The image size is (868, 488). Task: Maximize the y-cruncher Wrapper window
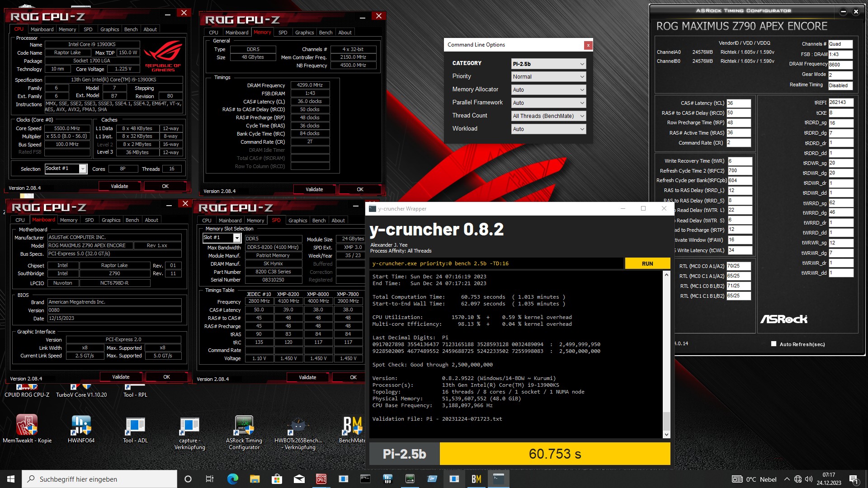643,208
